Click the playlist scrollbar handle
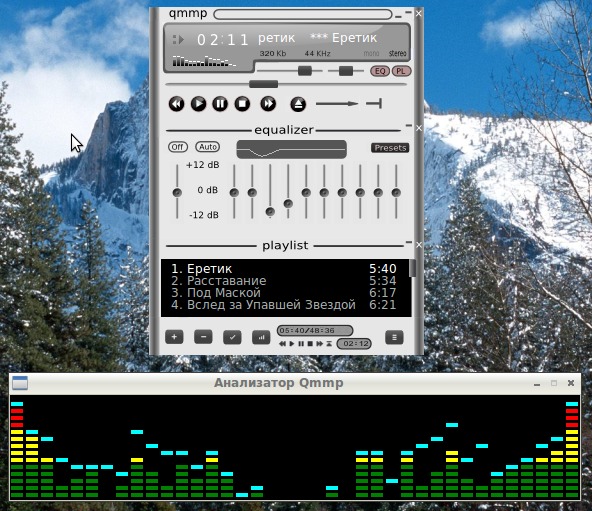 coord(413,268)
